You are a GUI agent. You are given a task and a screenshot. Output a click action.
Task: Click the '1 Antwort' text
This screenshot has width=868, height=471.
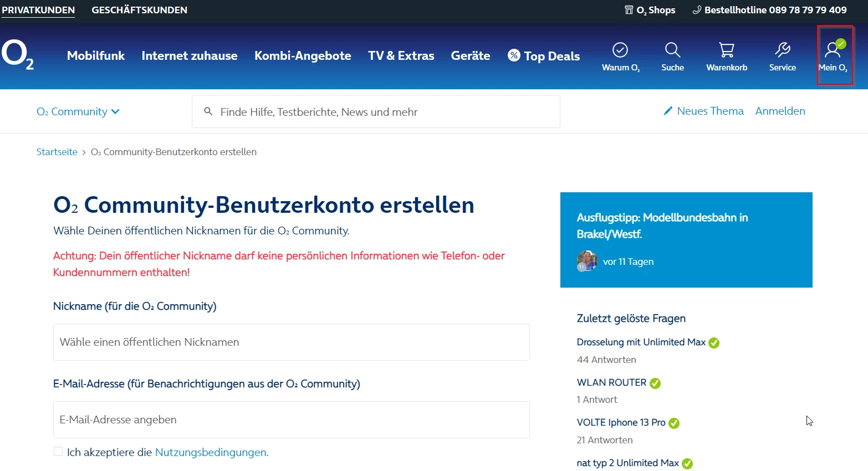[597, 400]
